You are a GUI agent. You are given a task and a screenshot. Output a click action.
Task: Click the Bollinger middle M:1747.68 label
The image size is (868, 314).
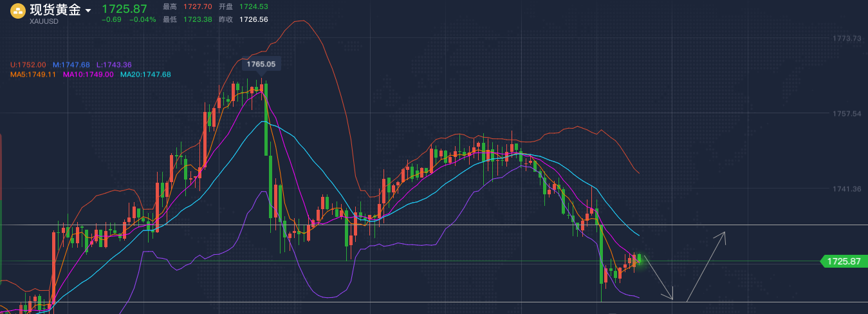tap(71, 65)
